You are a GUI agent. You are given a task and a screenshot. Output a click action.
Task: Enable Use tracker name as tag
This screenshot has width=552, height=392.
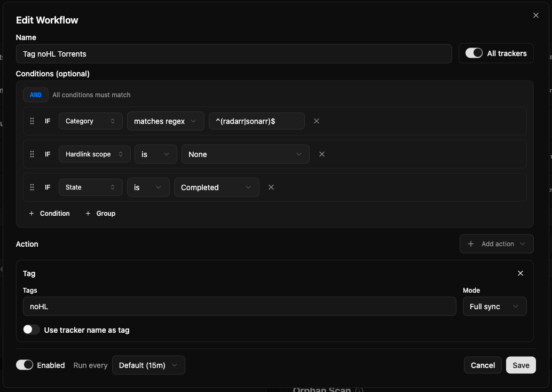pyautogui.click(x=31, y=330)
